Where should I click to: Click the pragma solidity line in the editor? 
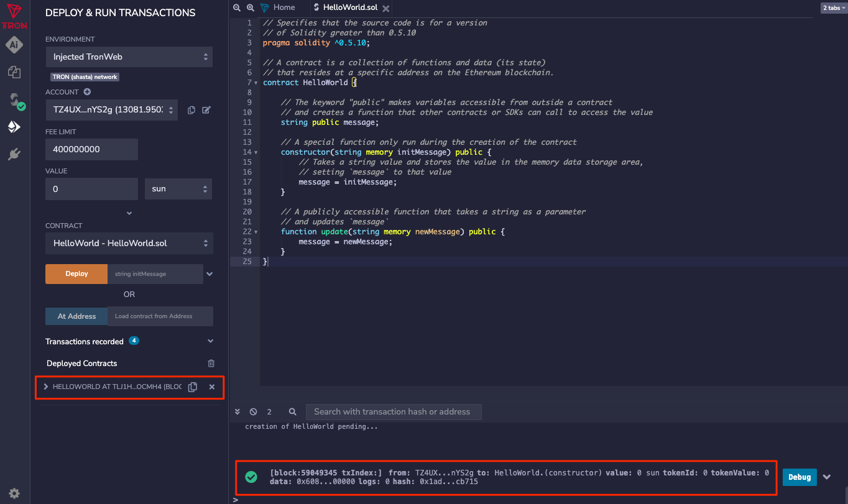tap(316, 43)
